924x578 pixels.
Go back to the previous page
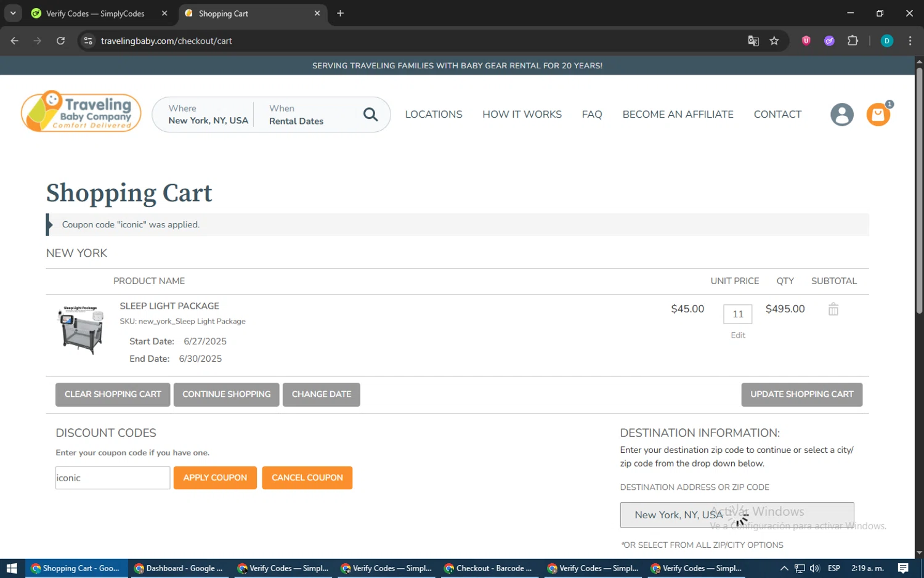(15, 41)
